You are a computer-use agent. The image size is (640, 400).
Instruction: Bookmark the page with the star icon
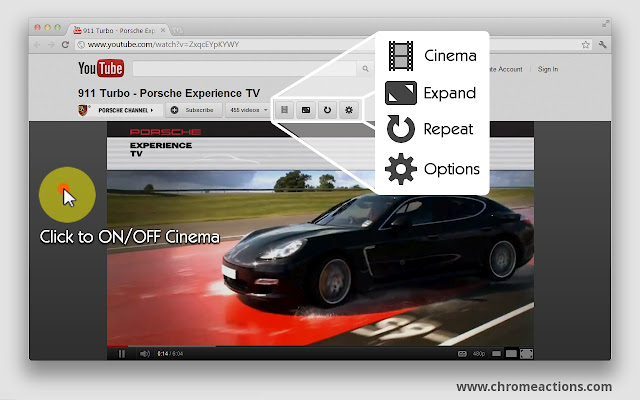pos(585,44)
